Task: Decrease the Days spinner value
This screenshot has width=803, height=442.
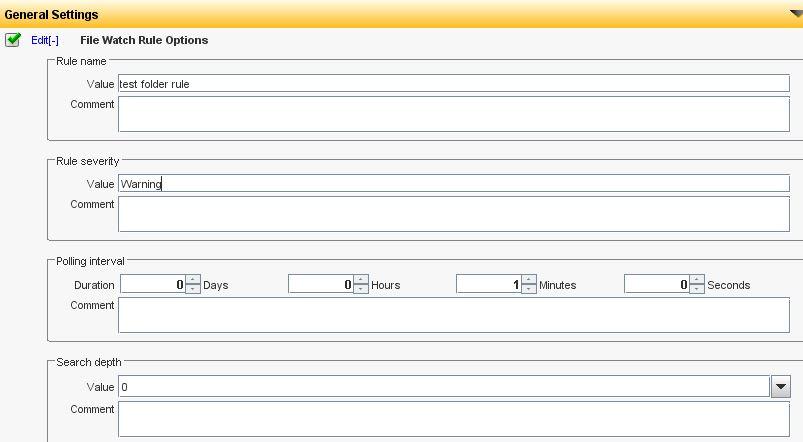Action: tap(193, 289)
